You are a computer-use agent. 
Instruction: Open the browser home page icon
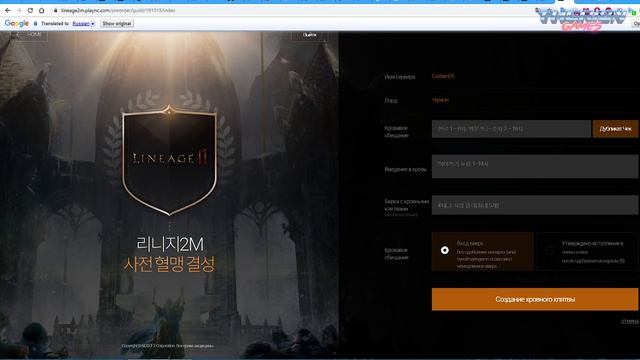(x=41, y=10)
